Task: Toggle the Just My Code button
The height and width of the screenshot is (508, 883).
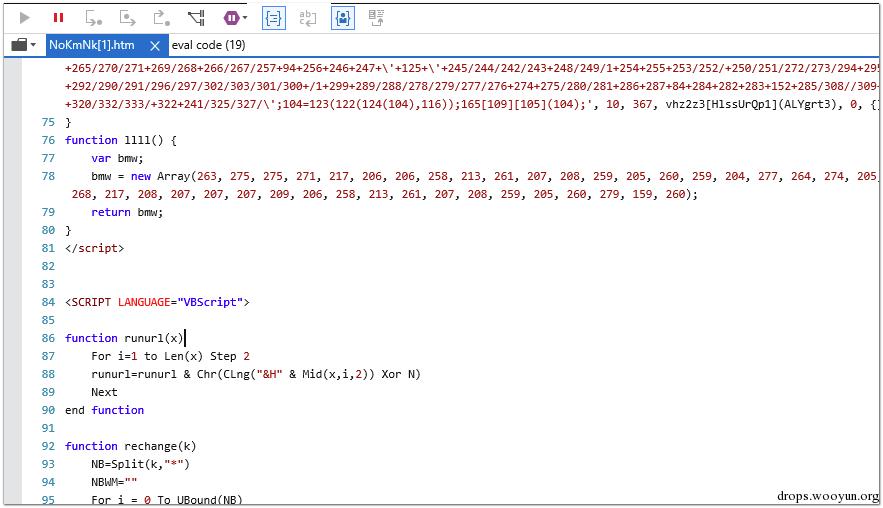Action: [343, 18]
